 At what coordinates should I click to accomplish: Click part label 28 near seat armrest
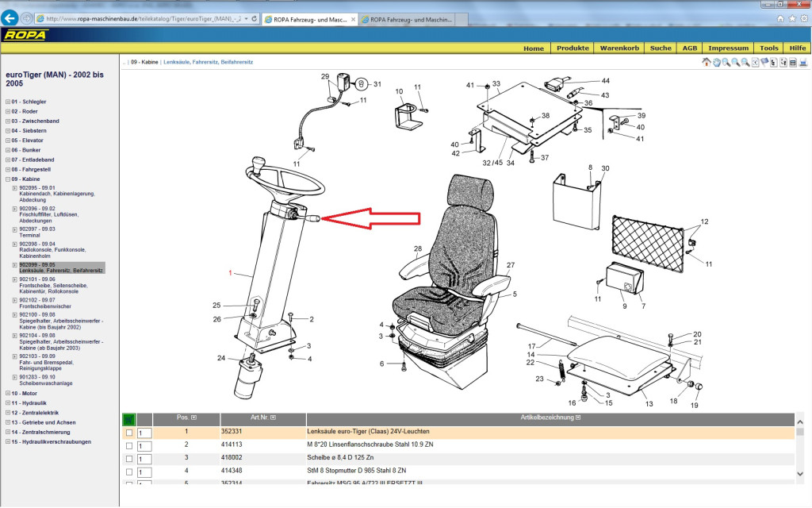pos(418,248)
